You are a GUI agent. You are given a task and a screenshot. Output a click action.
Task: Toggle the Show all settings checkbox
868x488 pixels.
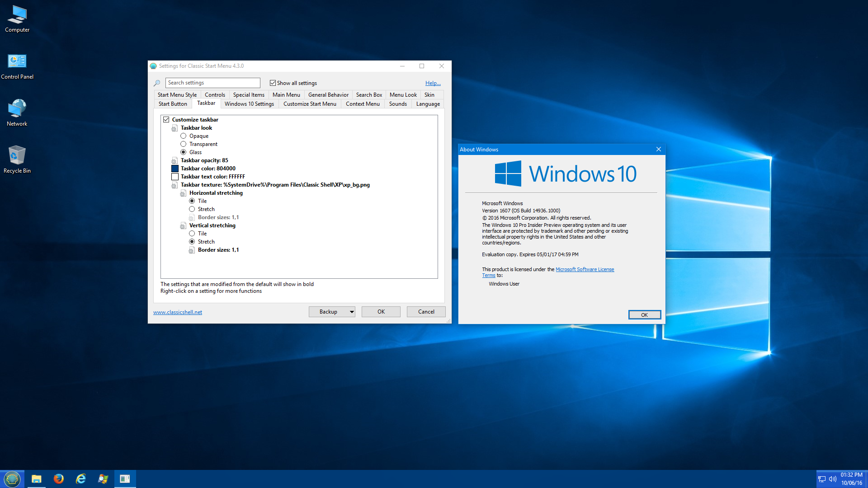(273, 83)
